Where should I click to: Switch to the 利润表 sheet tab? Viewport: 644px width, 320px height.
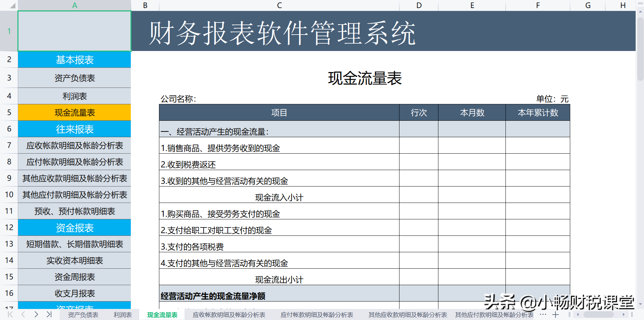122,315
